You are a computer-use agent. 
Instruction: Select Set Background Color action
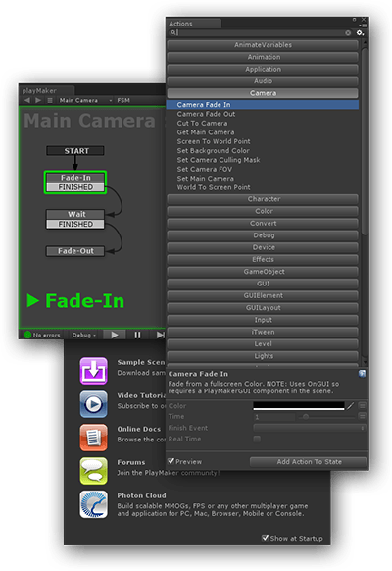pyautogui.click(x=213, y=151)
